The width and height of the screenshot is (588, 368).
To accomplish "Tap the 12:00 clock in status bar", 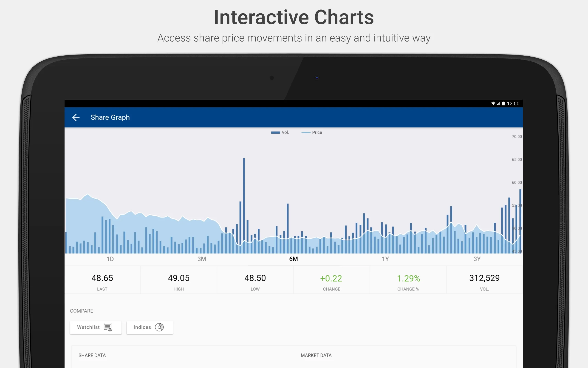I will tap(513, 104).
